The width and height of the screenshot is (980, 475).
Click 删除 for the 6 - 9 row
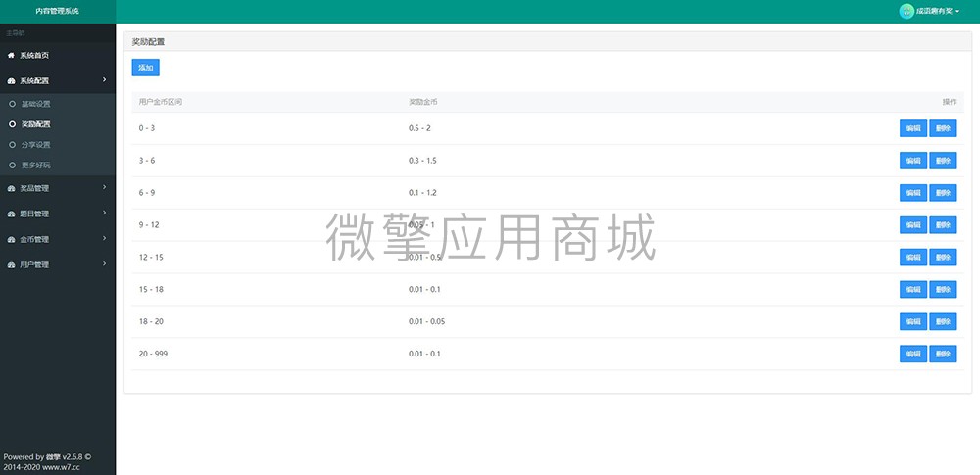click(x=943, y=193)
